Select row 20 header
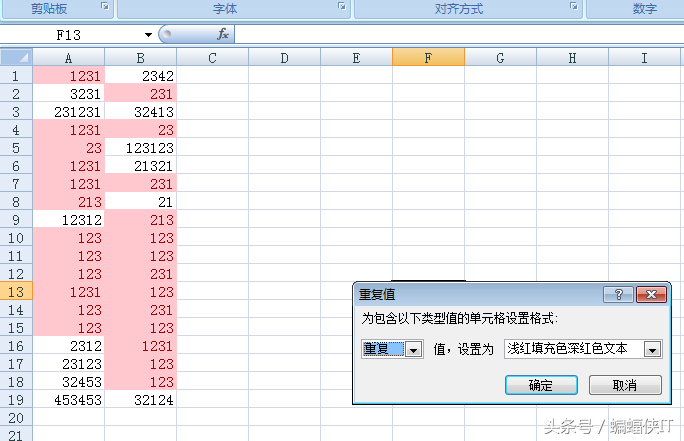684x441 pixels. [x=16, y=417]
